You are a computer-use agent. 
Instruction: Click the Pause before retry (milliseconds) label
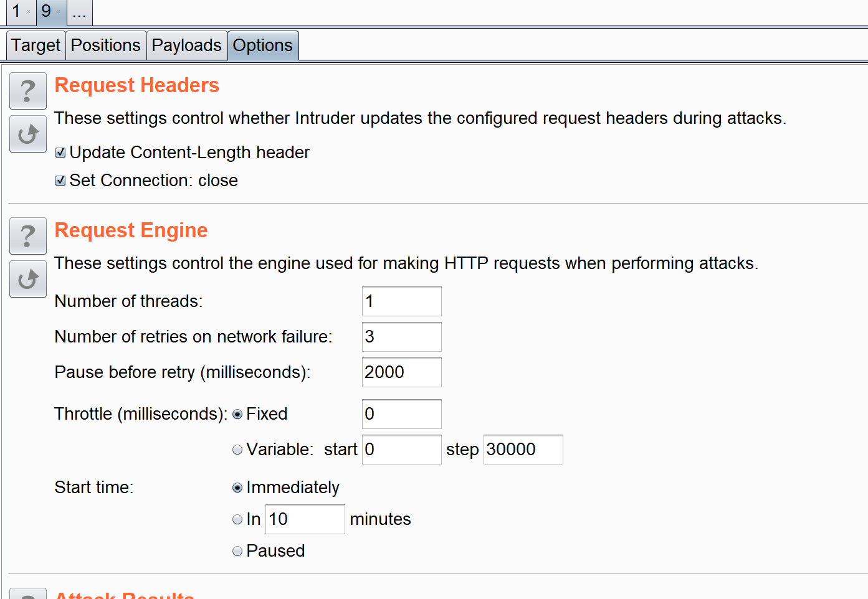coord(183,372)
